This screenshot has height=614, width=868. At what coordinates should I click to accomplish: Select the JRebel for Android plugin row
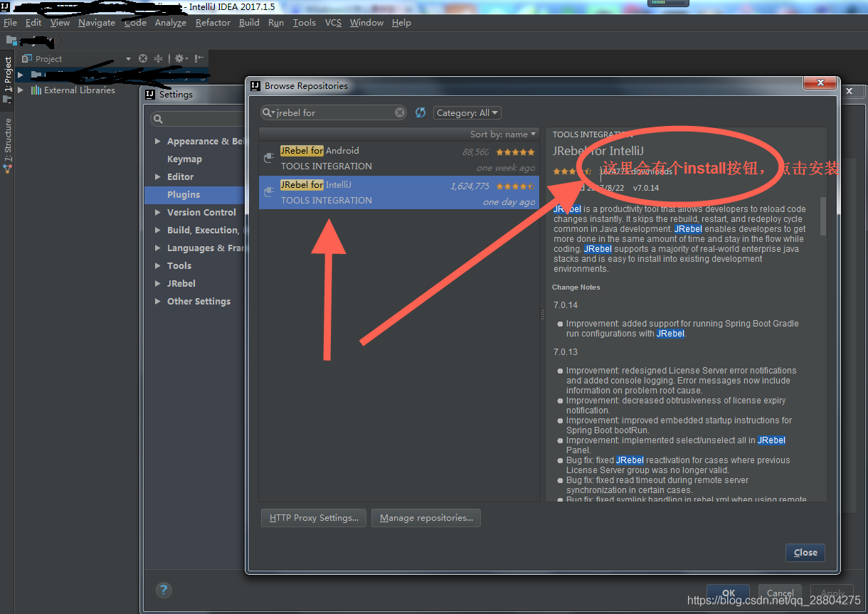(x=398, y=158)
